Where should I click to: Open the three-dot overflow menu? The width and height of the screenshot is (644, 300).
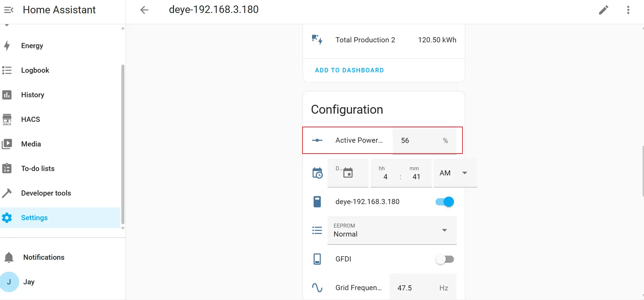pos(628,10)
